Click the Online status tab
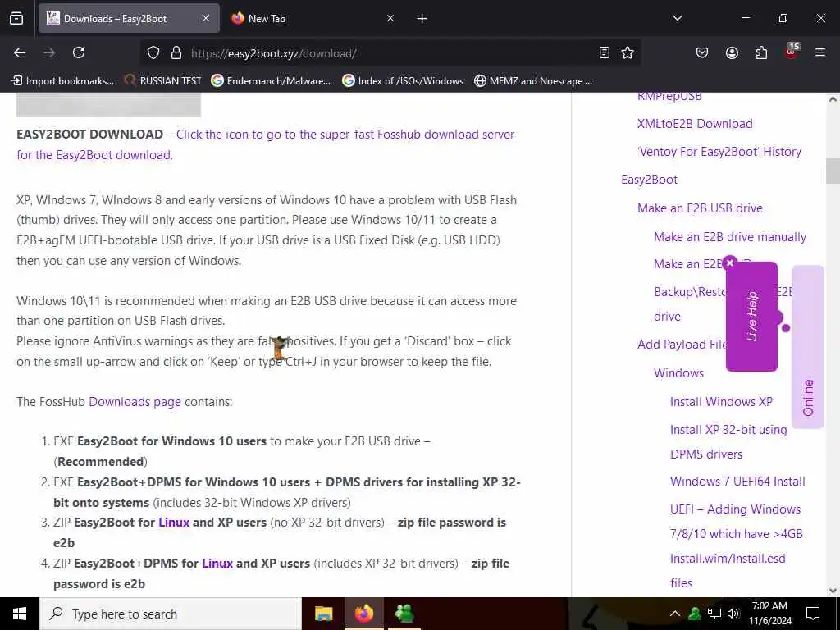840x630 pixels. pos(808,347)
